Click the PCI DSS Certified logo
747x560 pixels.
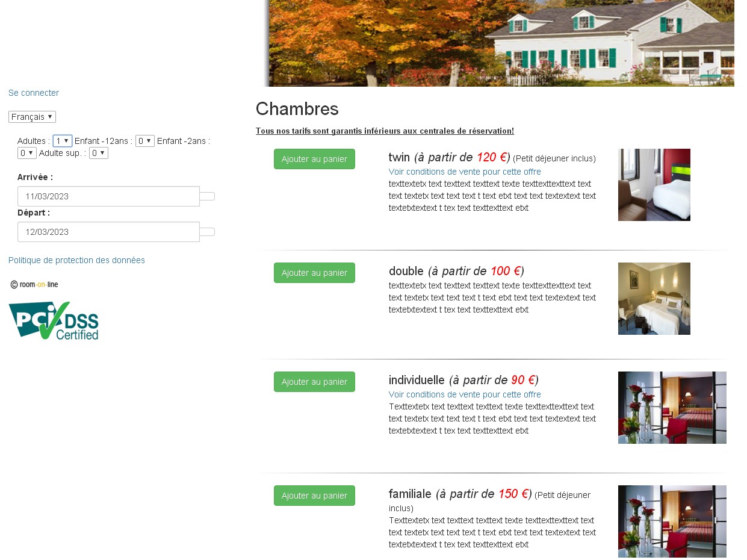click(x=54, y=321)
